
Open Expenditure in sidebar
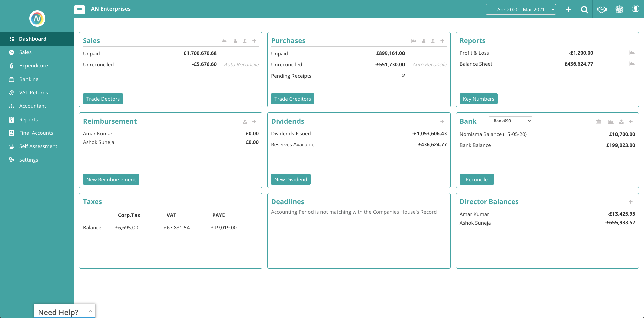click(37, 66)
